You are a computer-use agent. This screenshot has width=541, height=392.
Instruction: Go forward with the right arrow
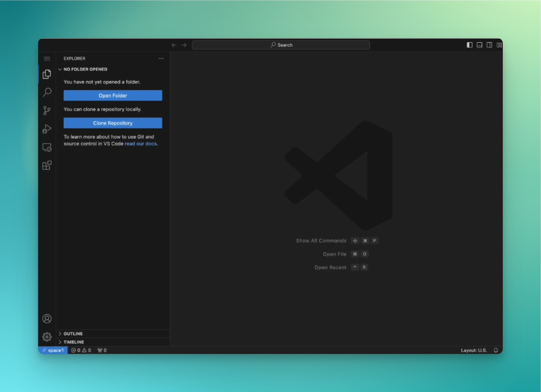pyautogui.click(x=184, y=45)
